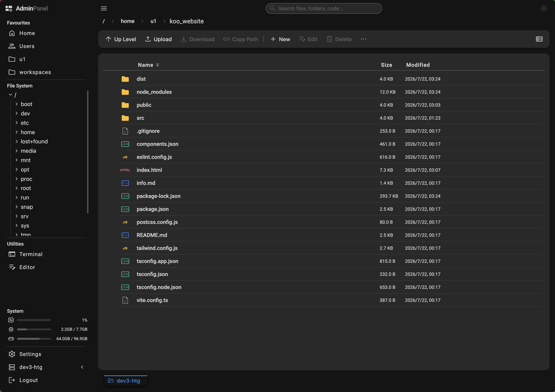Expand the home tree folder
The width and height of the screenshot is (555, 392).
coord(16,132)
